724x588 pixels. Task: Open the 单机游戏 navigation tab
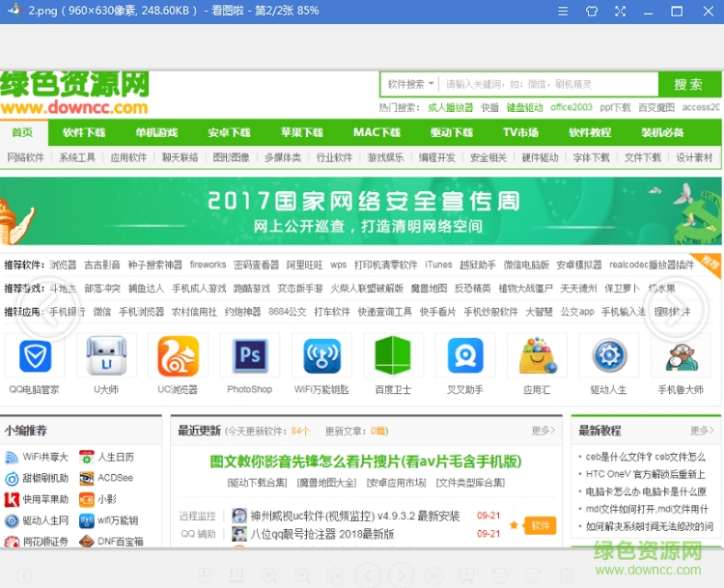156,132
